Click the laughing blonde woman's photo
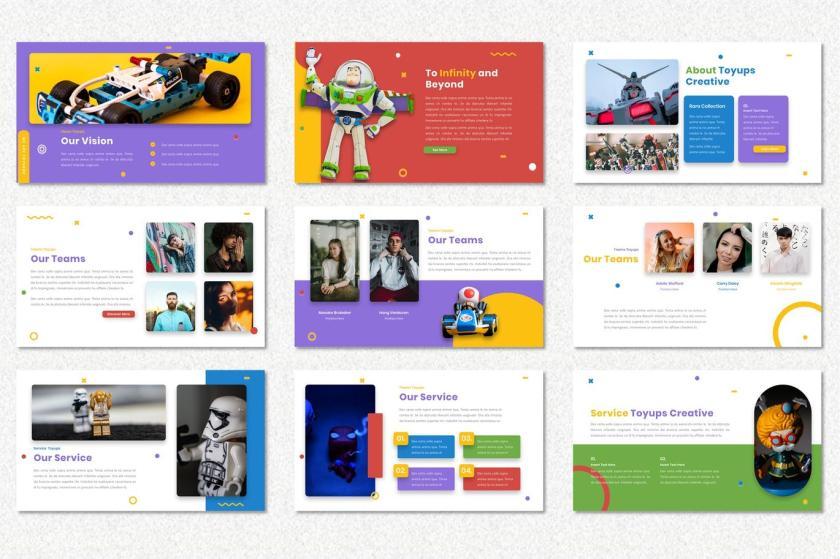Viewport: 840px width, 559px height. (x=669, y=248)
